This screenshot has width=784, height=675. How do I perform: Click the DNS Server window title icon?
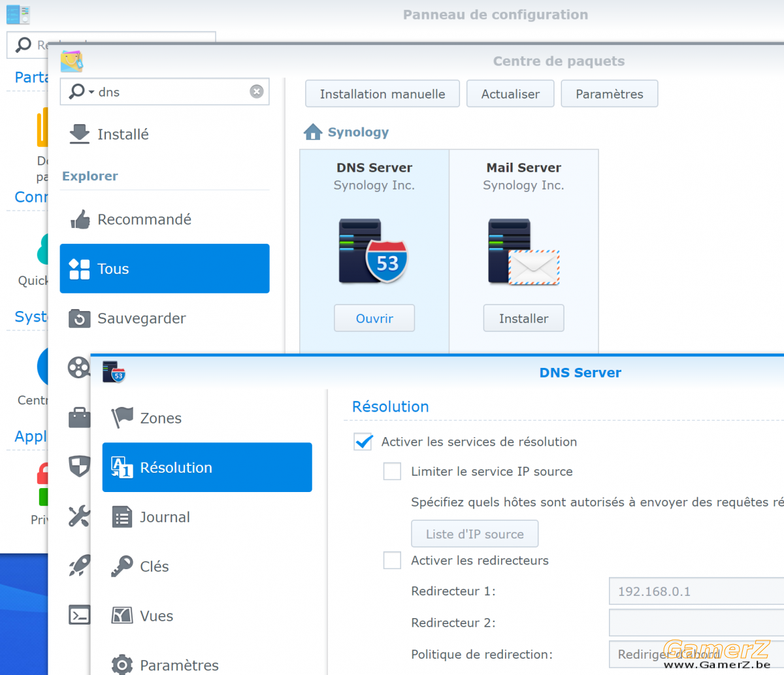point(114,372)
